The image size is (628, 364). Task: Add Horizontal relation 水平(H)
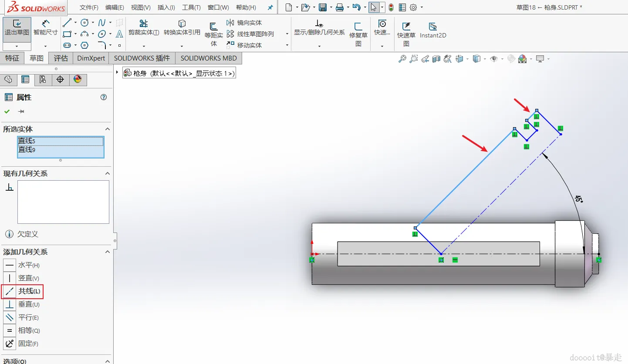(22, 265)
